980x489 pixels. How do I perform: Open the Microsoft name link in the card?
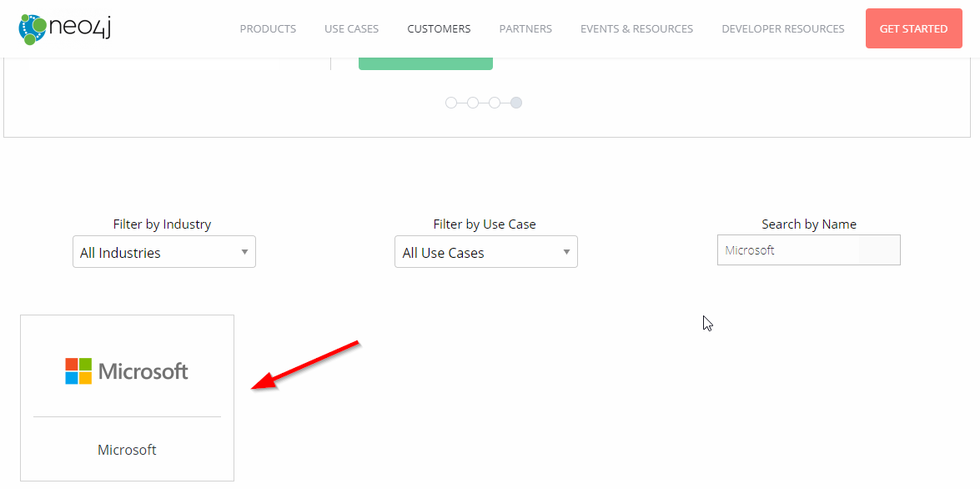[127, 450]
